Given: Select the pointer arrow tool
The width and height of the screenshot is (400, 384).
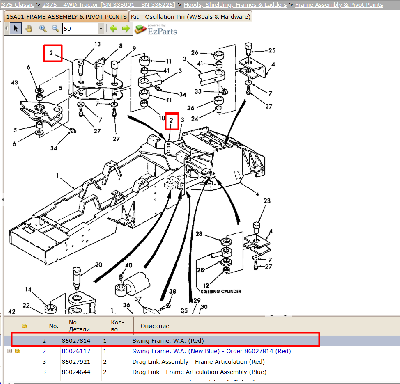Looking at the screenshot, I should click(x=16, y=29).
